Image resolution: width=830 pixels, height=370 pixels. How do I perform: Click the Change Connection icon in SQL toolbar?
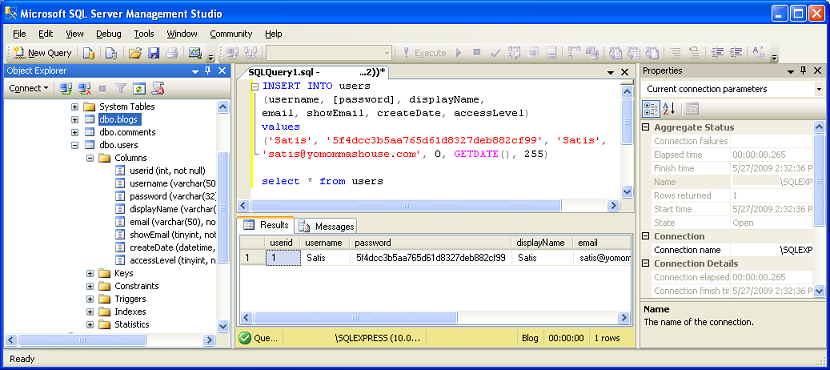pos(250,53)
